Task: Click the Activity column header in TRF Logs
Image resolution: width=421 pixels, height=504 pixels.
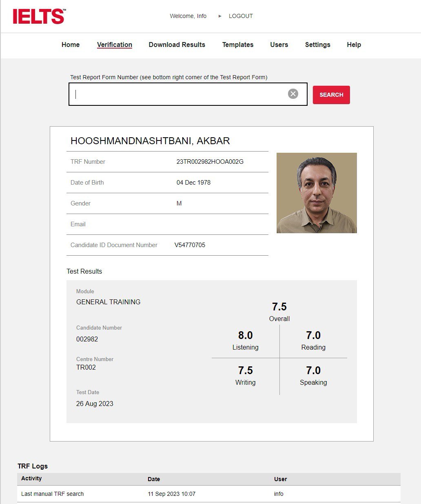Action: pyautogui.click(x=31, y=479)
